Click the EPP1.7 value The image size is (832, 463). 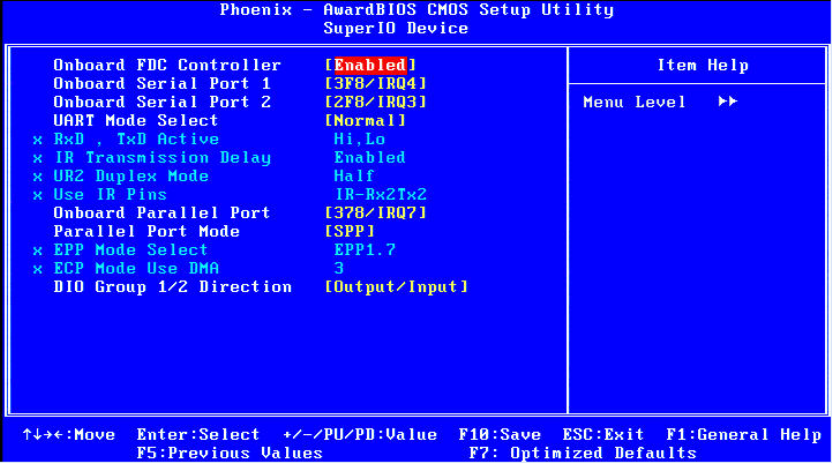[365, 250]
